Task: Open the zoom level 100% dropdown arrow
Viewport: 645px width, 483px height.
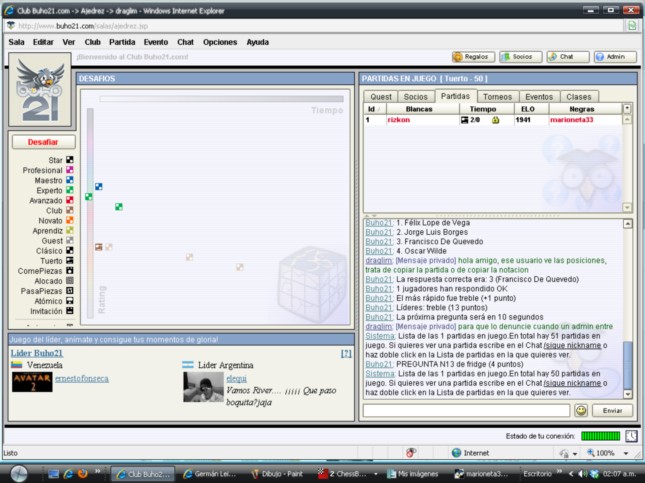Action: [626, 453]
